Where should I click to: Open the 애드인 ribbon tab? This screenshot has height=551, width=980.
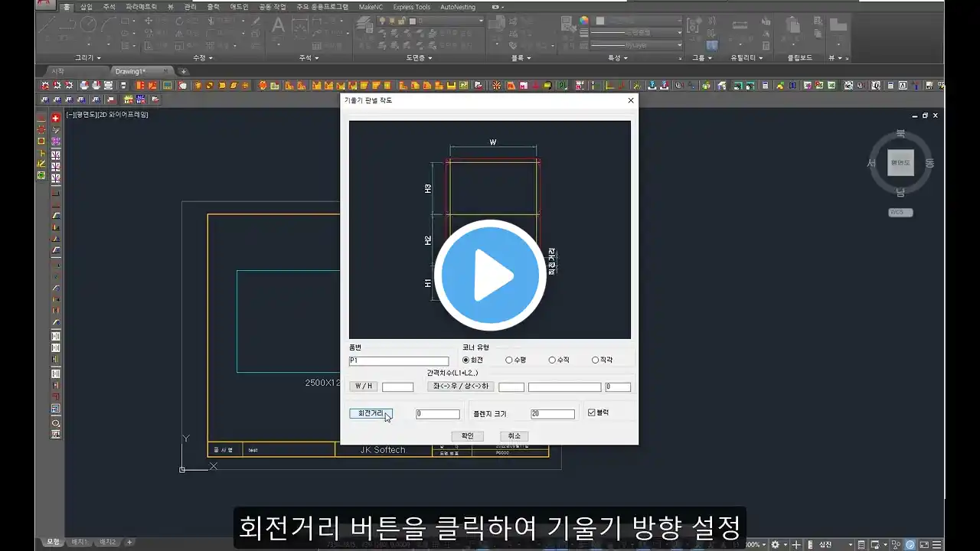239,7
